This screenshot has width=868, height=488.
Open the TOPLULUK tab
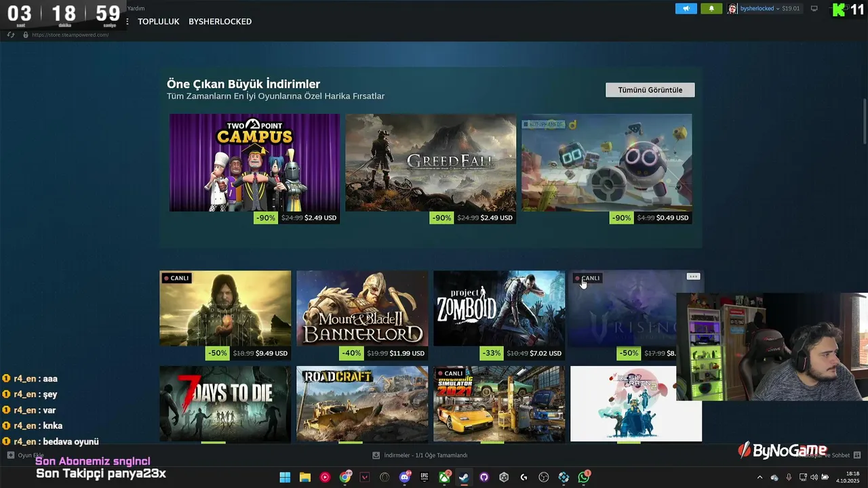159,22
